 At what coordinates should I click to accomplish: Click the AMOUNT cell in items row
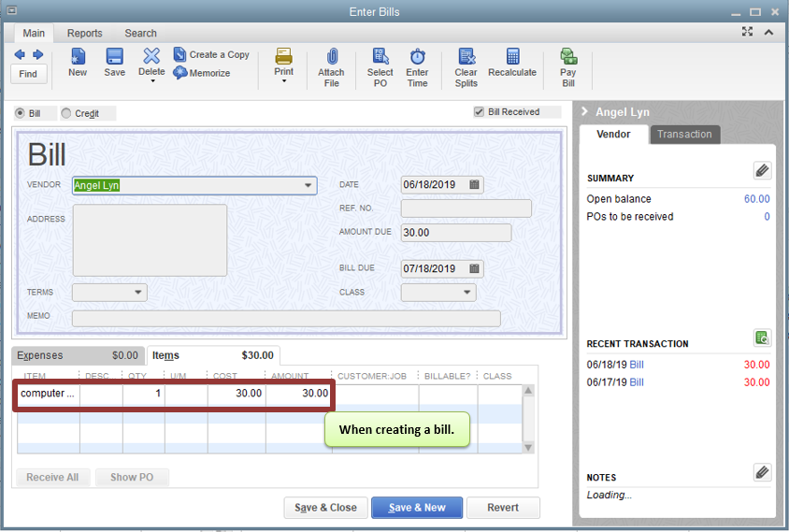point(298,394)
